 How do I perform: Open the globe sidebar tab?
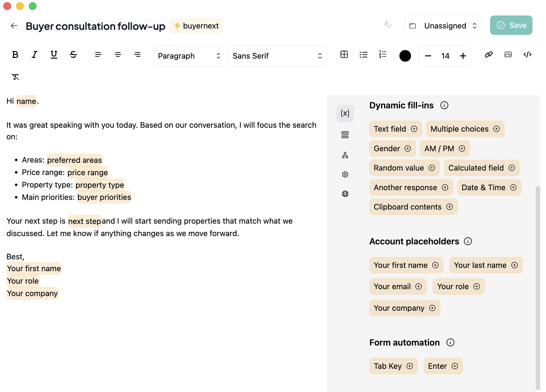click(345, 194)
